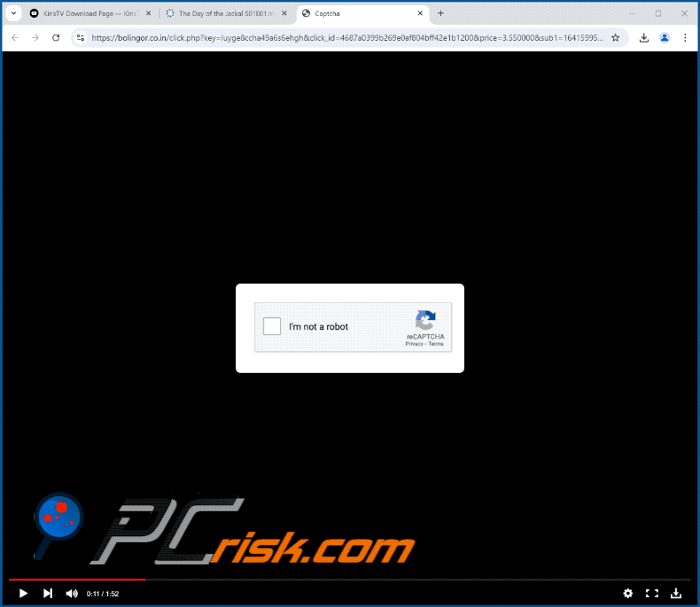Click the reCAPTCHA logo icon
The height and width of the screenshot is (607, 700).
pyautogui.click(x=425, y=321)
